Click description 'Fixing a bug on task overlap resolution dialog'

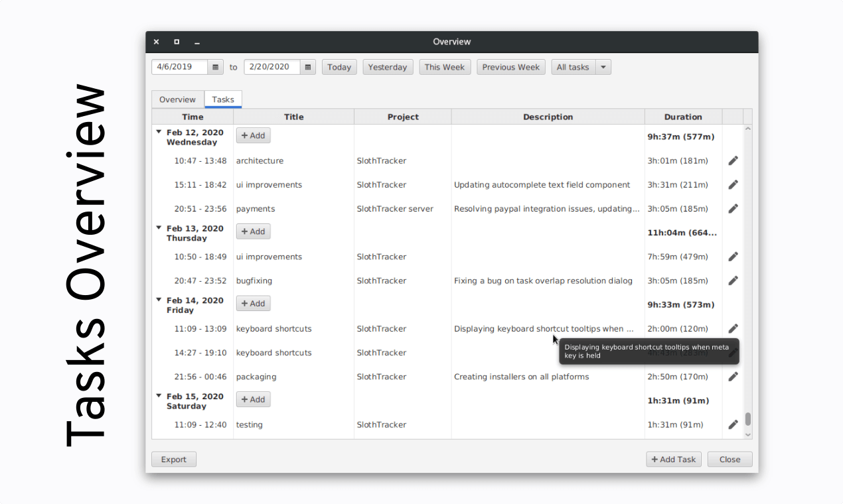coord(544,281)
